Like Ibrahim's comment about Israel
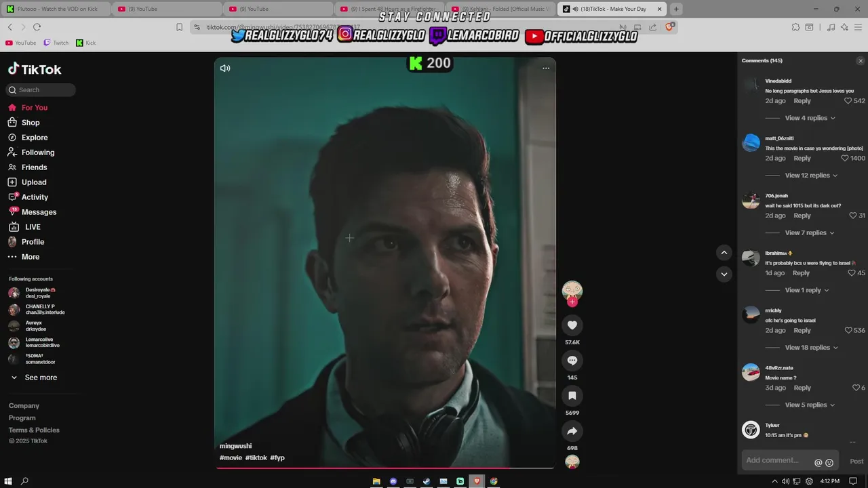Screen dimensions: 868x488 point(852,273)
